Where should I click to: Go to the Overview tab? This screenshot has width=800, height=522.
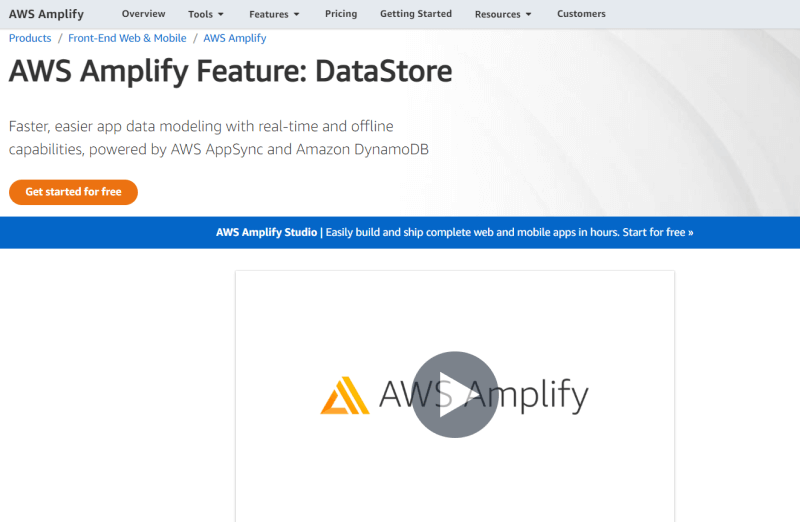143,14
